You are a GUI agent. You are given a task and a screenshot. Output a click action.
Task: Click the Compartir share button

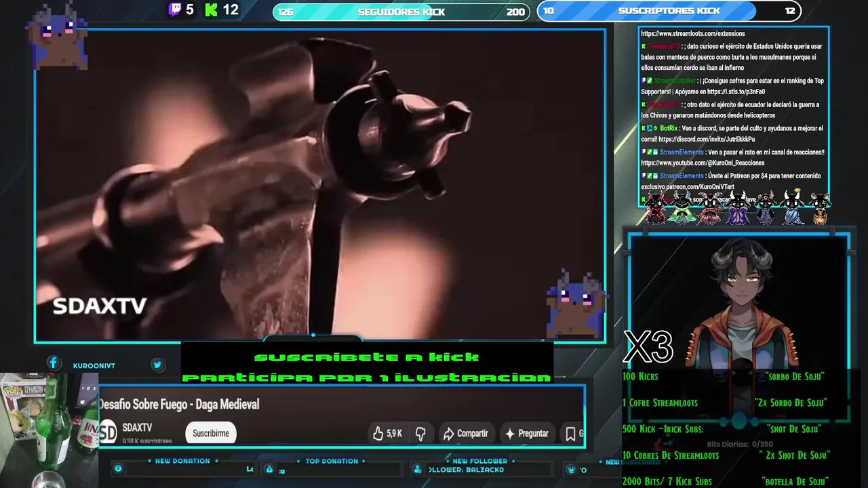coord(465,434)
